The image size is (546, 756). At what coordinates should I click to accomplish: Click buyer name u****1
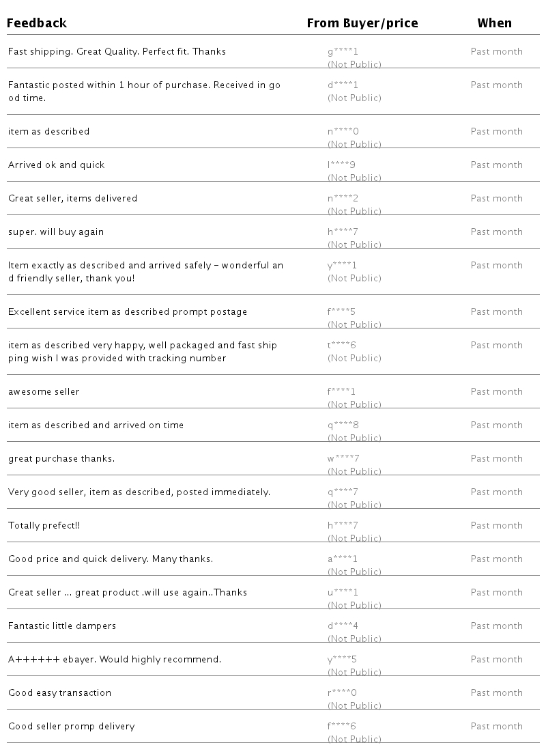tap(343, 593)
